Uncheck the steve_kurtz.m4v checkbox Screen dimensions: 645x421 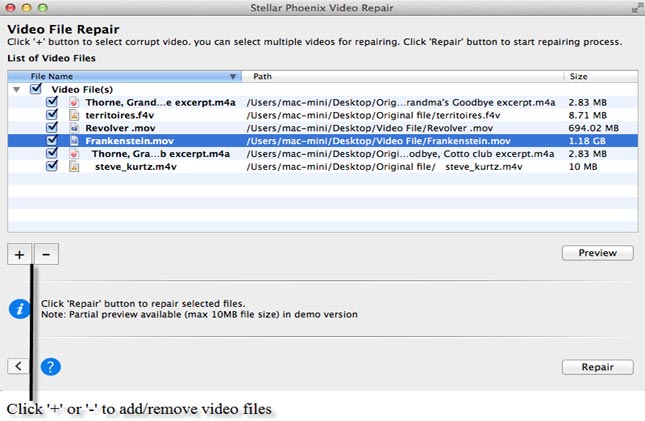point(52,166)
